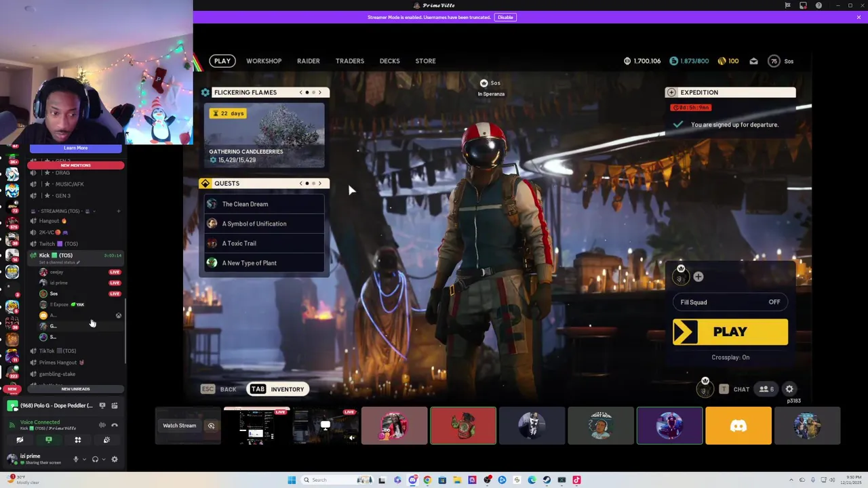The image size is (868, 488).
Task: Disconnect from voice call icon
Action: 115,425
